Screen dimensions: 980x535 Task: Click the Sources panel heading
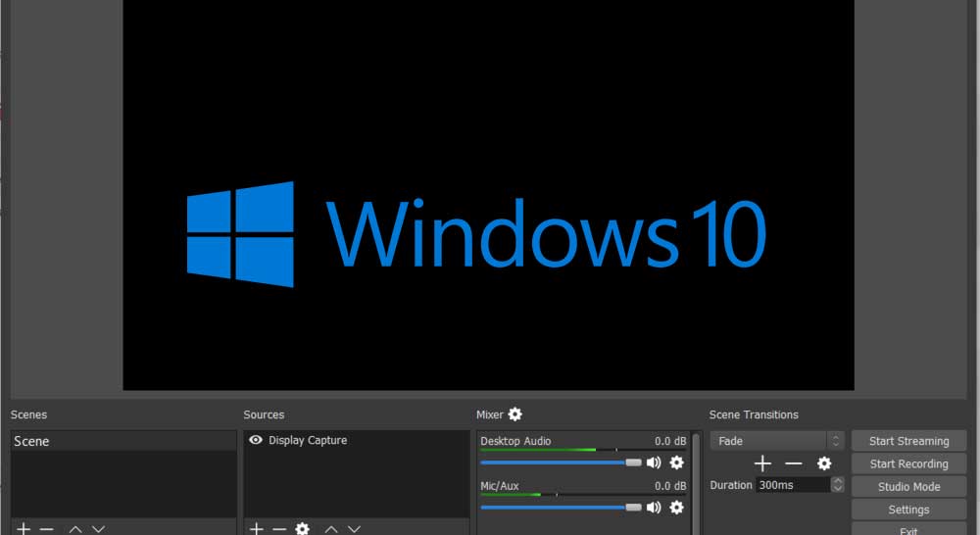(x=263, y=414)
